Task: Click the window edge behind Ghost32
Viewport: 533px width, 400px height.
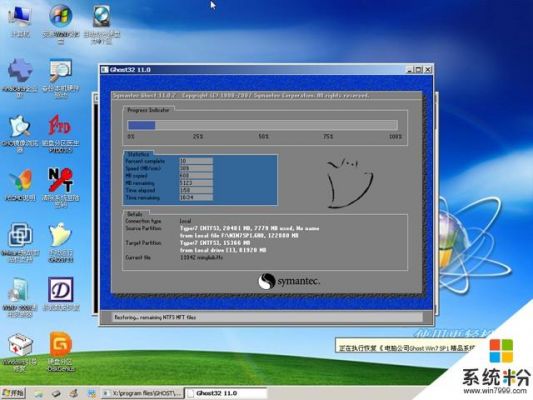Action: (x=95, y=204)
